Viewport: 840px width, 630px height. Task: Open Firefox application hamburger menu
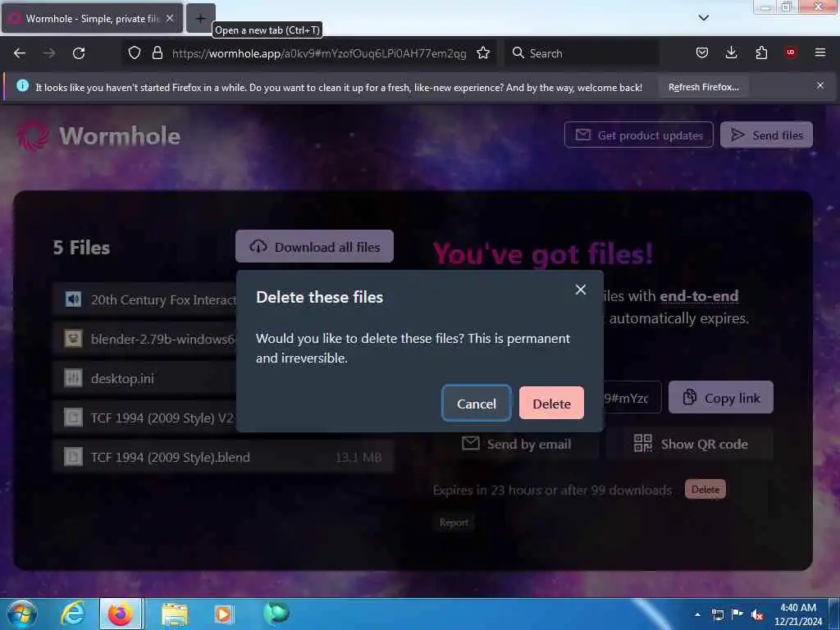click(820, 52)
